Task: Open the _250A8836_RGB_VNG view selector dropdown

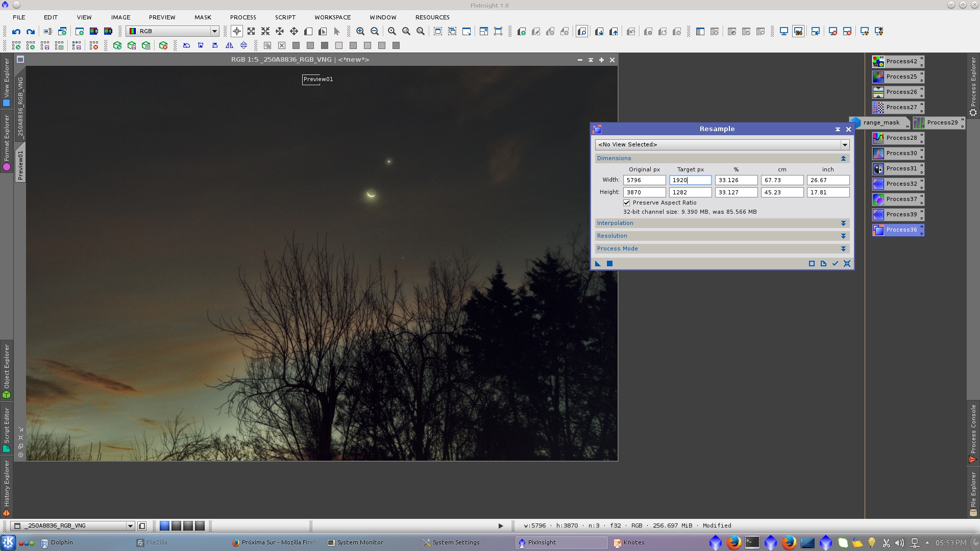Action: [x=72, y=525]
